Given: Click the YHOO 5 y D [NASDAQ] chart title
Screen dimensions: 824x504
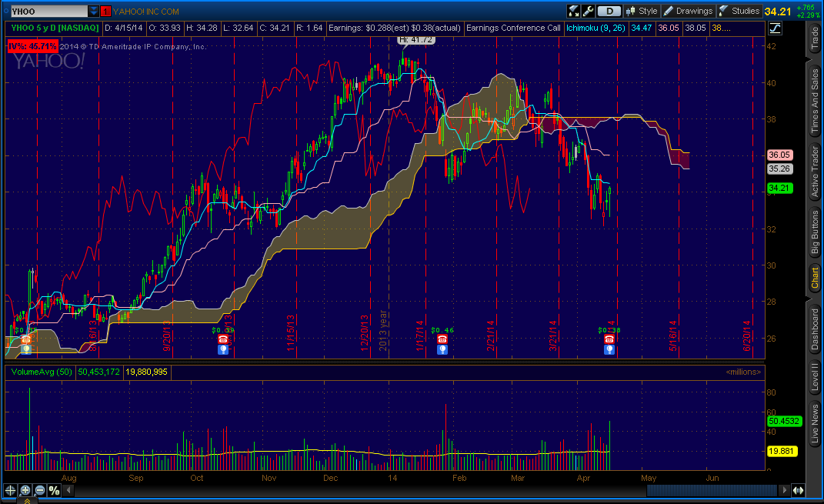Looking at the screenshot, I should coord(55,28).
